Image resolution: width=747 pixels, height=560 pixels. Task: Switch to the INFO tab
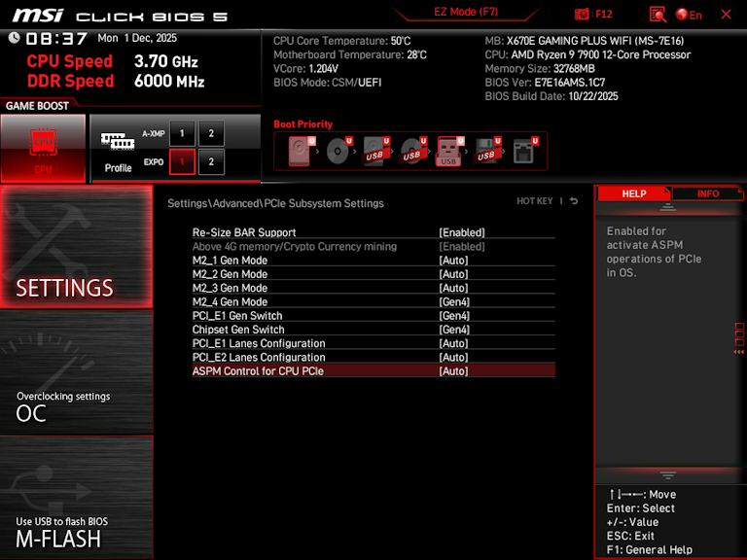point(707,193)
